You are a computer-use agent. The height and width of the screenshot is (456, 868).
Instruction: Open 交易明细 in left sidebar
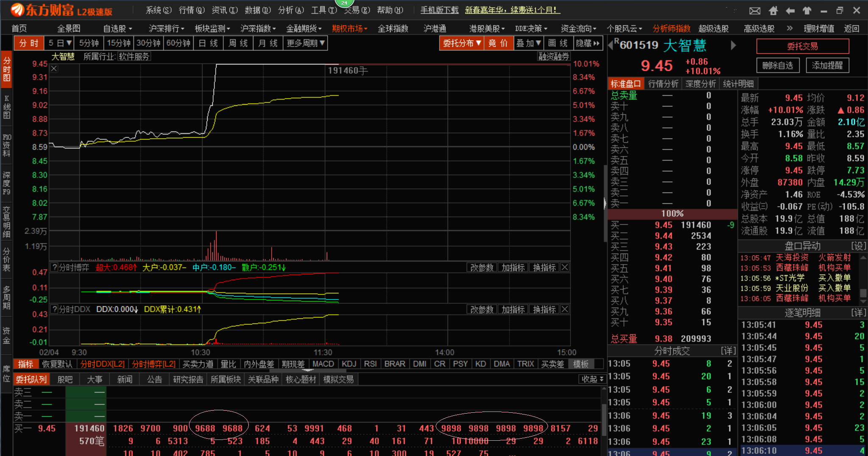[6, 222]
